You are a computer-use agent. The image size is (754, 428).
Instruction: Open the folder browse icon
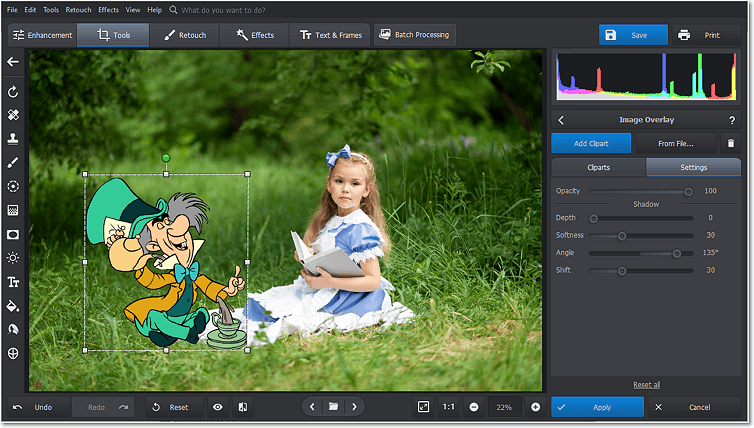click(x=333, y=407)
